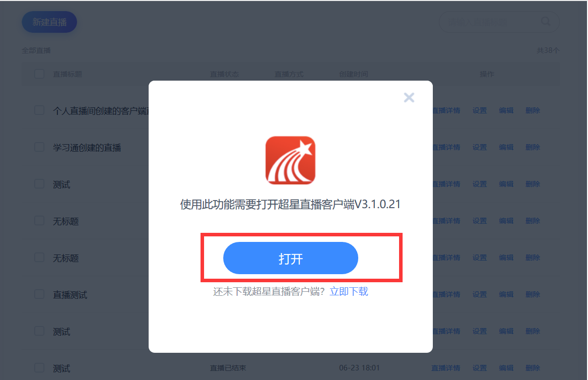
Task: Open 设置 in the 直播测试 row
Action: (x=480, y=294)
